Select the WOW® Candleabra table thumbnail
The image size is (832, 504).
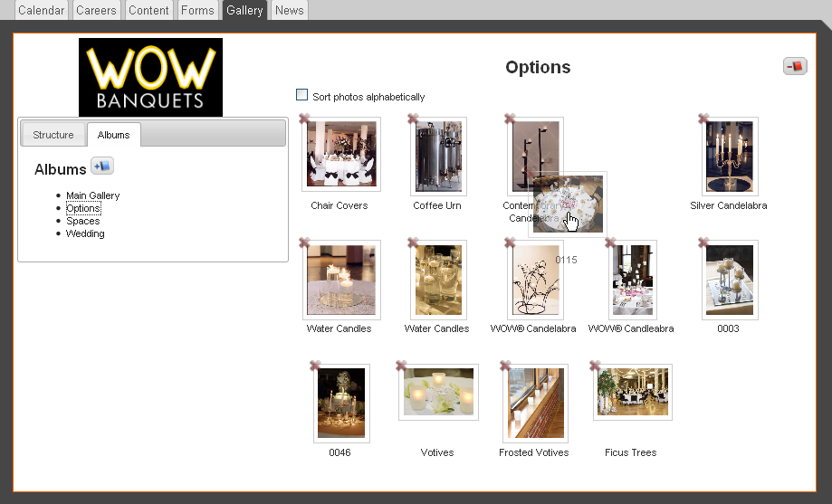point(633,280)
